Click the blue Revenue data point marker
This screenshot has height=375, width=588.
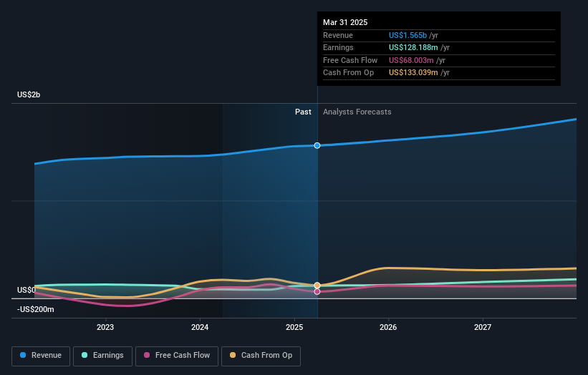point(317,145)
